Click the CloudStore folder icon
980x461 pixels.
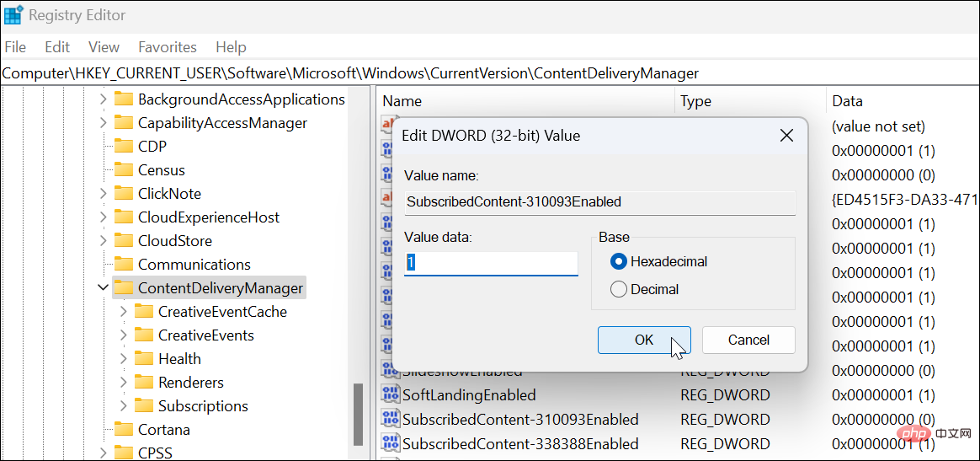[x=124, y=241]
